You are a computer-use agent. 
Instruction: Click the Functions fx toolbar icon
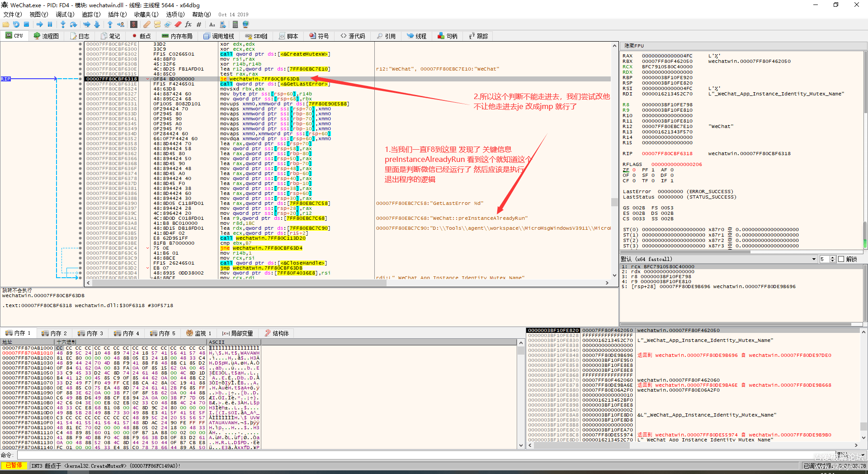coord(189,24)
